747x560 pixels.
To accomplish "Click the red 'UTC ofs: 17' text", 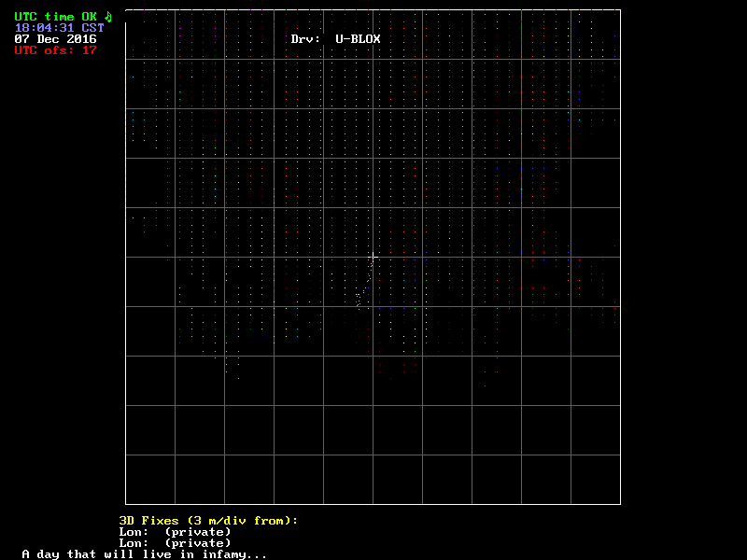I will coord(56,50).
